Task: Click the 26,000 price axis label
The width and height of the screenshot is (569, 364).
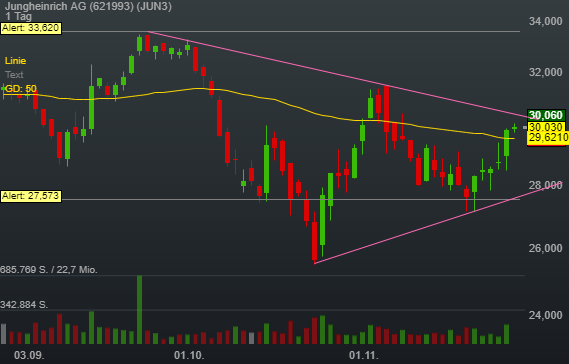Action: tap(545, 248)
